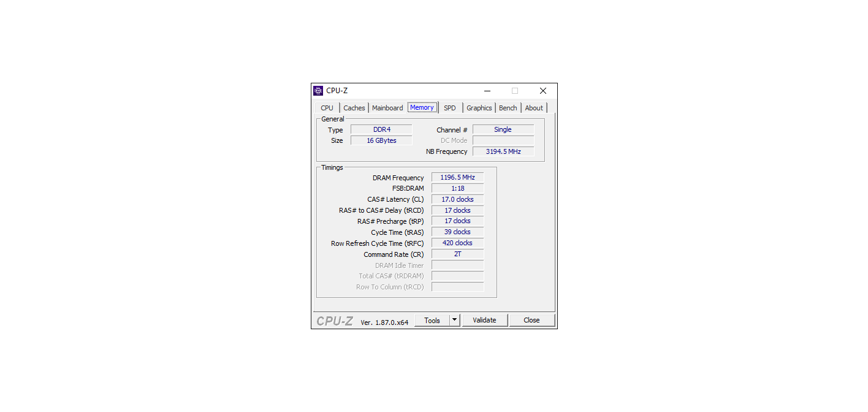Viewport: 868px width, 412px height.
Task: Open the Mainboard tab
Action: 387,108
